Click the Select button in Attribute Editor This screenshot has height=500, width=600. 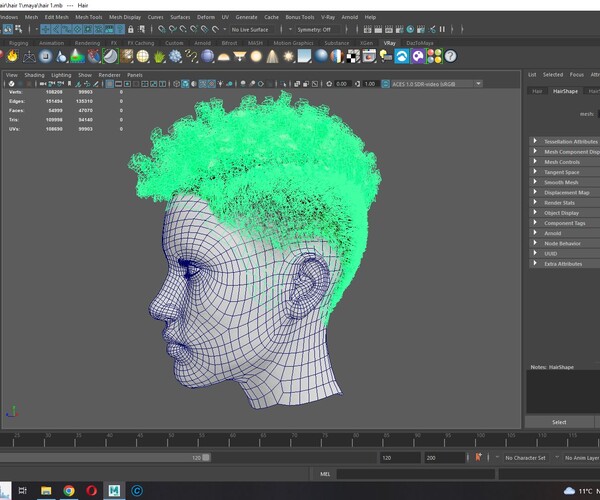coord(559,422)
